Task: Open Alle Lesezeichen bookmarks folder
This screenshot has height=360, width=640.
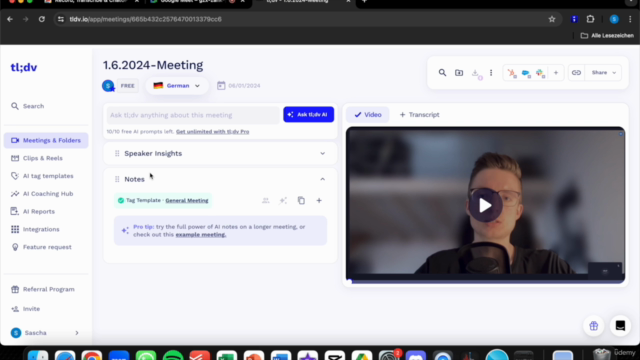Action: point(607,36)
